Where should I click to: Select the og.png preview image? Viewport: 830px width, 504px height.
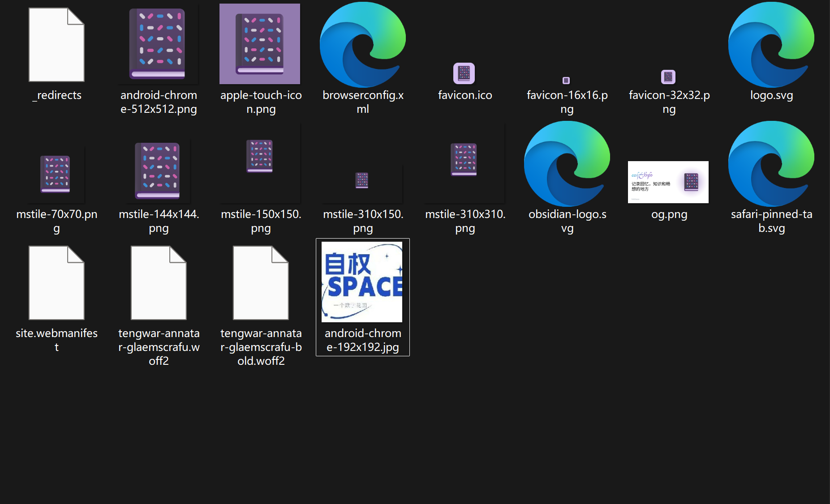pyautogui.click(x=668, y=182)
